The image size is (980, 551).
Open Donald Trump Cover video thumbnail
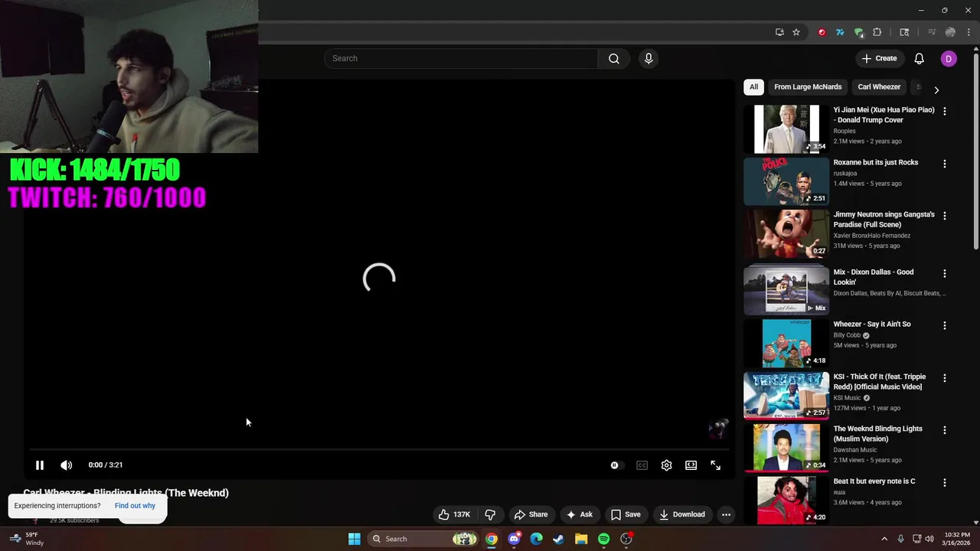(786, 129)
